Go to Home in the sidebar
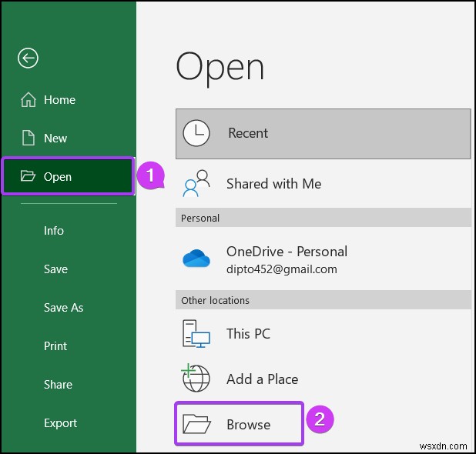Image resolution: width=476 pixels, height=454 pixels. [69, 100]
